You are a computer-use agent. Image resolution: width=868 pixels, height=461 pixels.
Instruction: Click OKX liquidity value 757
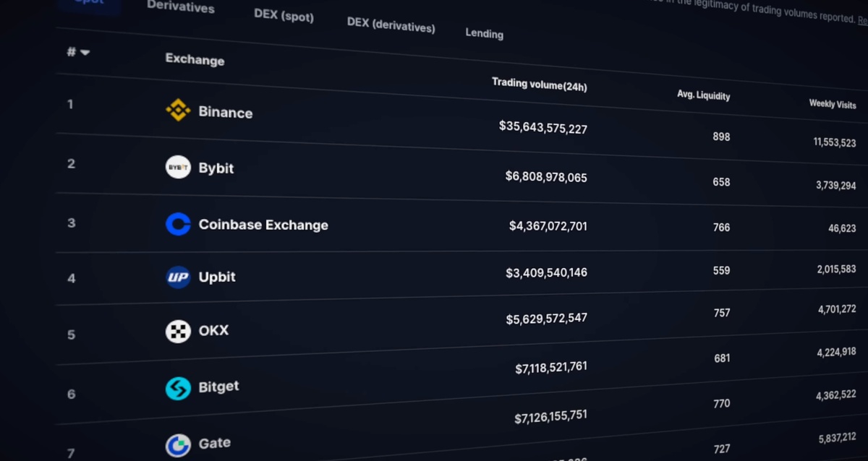[x=721, y=313]
